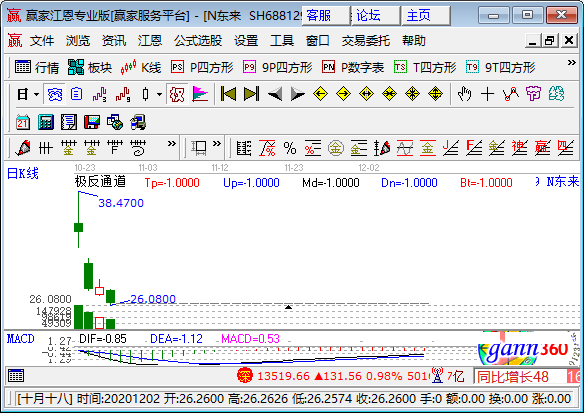Image resolution: width=584 pixels, height=413 pixels.
Task: Jump to first bar icon
Action: (228, 94)
